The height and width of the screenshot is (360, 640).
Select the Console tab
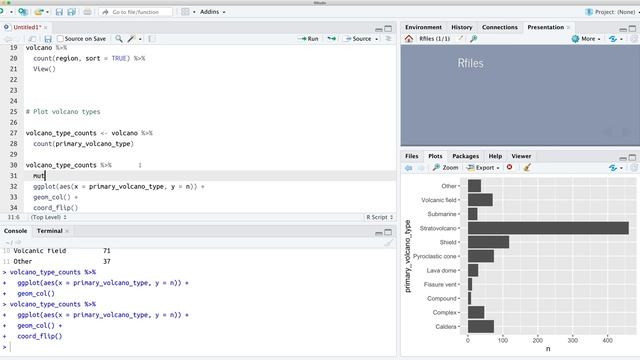click(x=16, y=231)
